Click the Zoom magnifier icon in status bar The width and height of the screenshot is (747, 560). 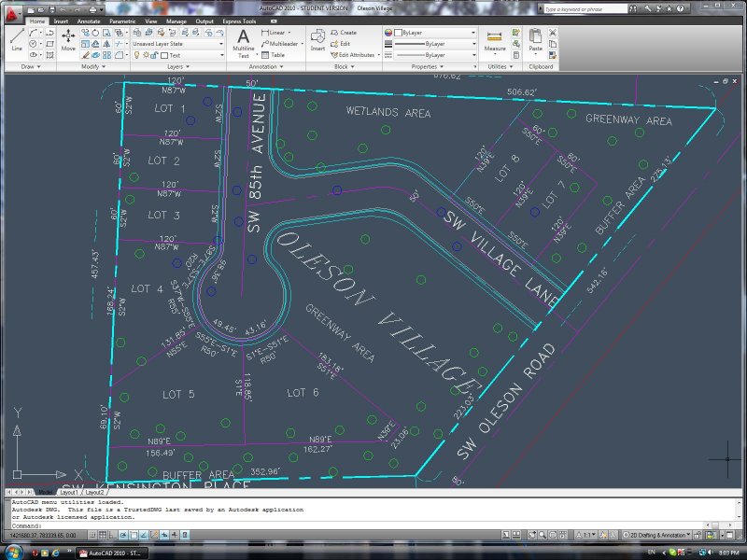point(543,535)
